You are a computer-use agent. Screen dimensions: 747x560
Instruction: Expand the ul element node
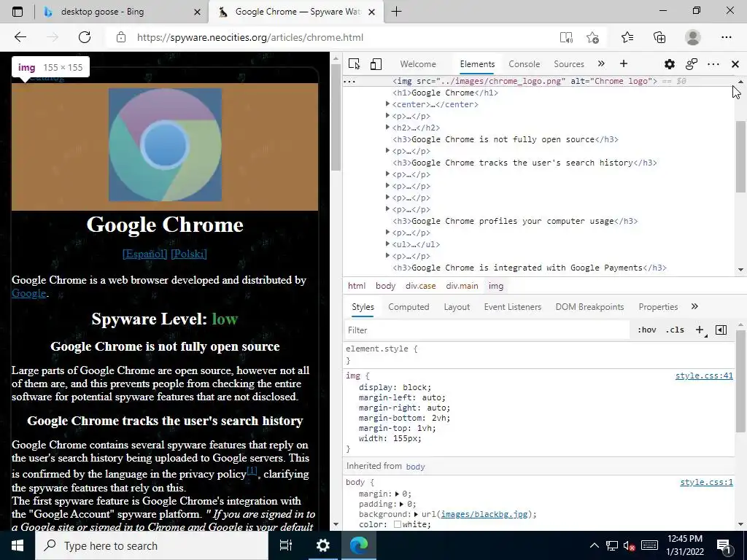388,244
